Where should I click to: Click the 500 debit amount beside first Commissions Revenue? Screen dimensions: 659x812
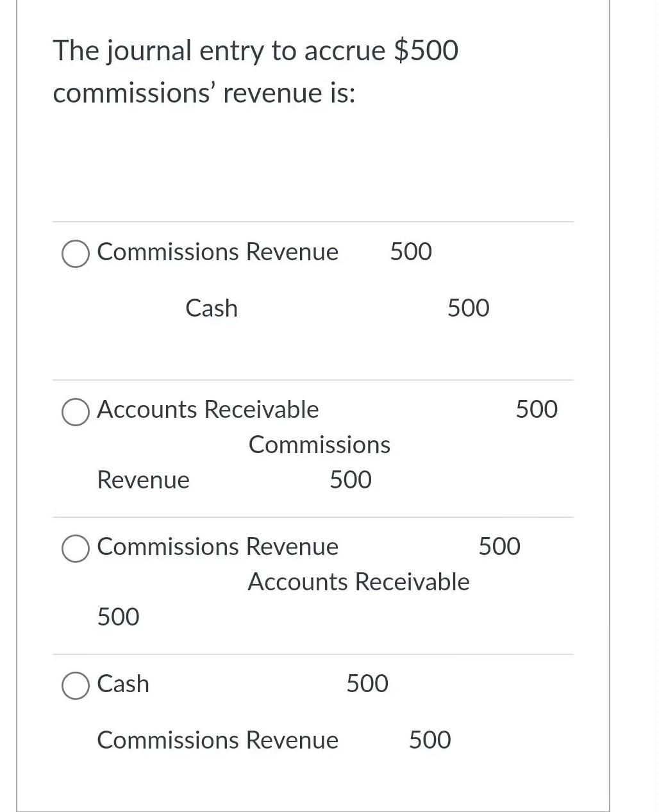tap(411, 252)
